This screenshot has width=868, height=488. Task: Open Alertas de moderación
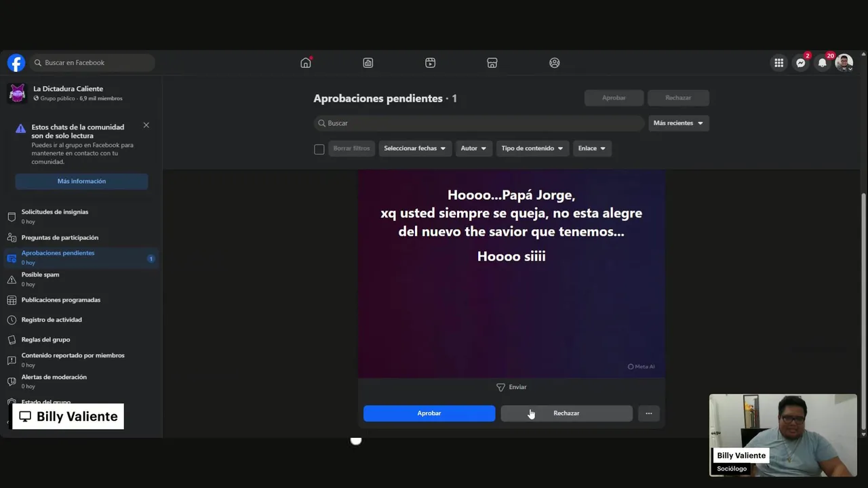point(81,381)
